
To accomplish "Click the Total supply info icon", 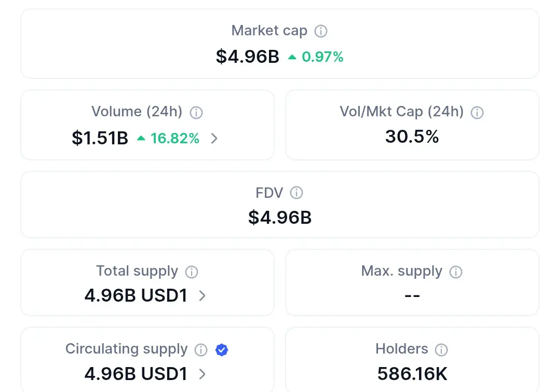I will pos(192,272).
